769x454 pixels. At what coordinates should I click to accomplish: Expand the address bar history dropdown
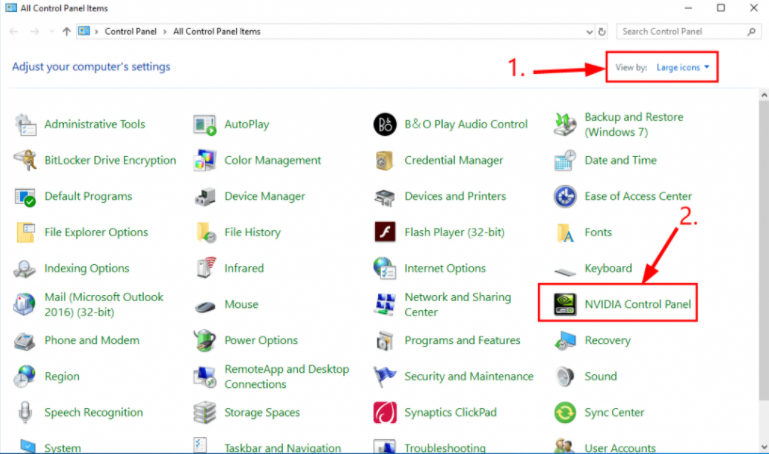[x=589, y=32]
